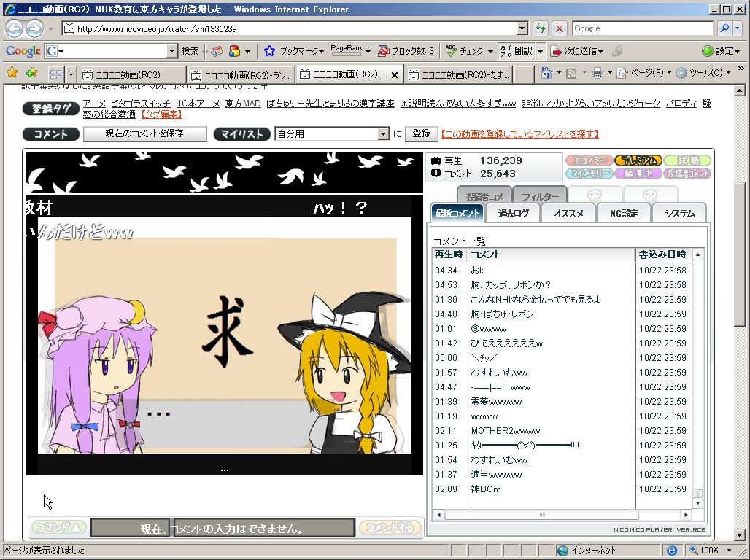The image size is (750, 560).
Task: Click the Print printer icon
Action: (597, 73)
